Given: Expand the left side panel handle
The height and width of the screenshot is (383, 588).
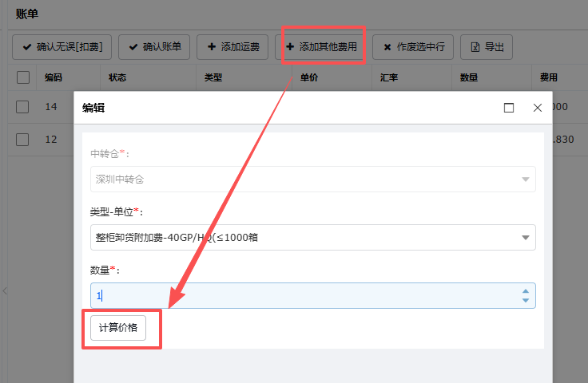Looking at the screenshot, I should (x=4, y=291).
